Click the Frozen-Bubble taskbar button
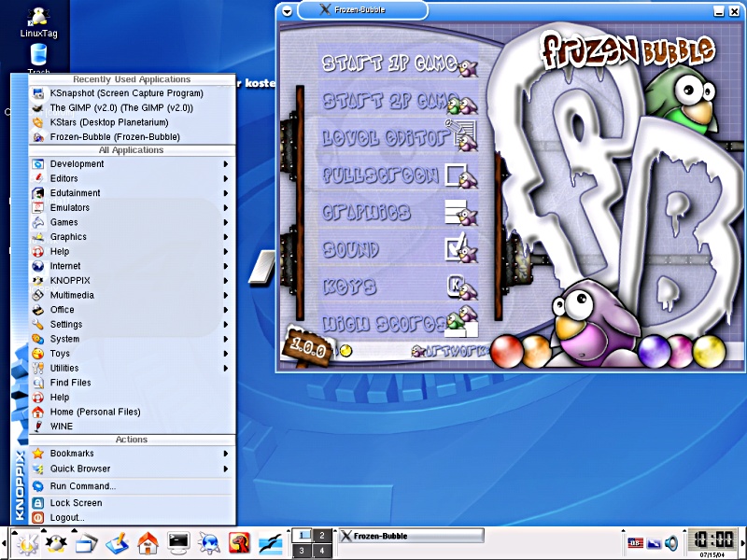 411,536
